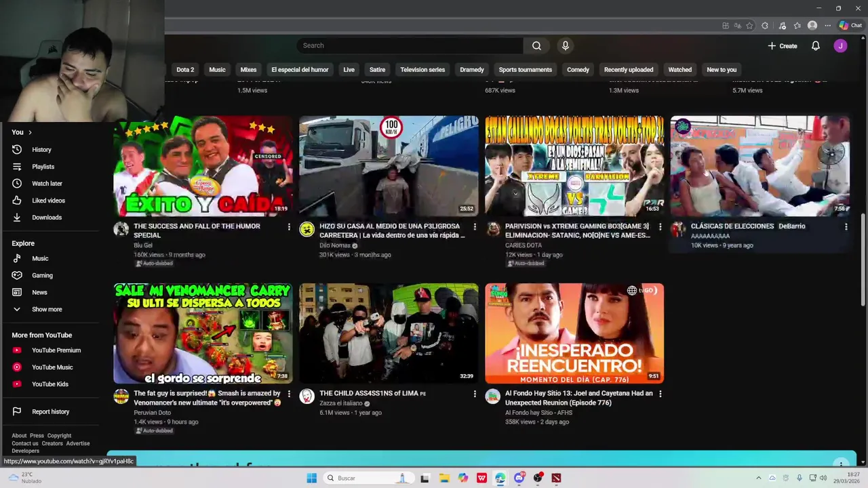Viewport: 868px width, 488px height.
Task: Open Blu Gel channel avatar
Action: pyautogui.click(x=121, y=229)
